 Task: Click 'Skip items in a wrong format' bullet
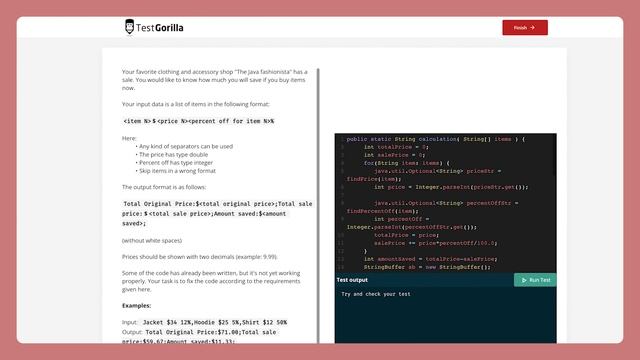click(x=177, y=171)
